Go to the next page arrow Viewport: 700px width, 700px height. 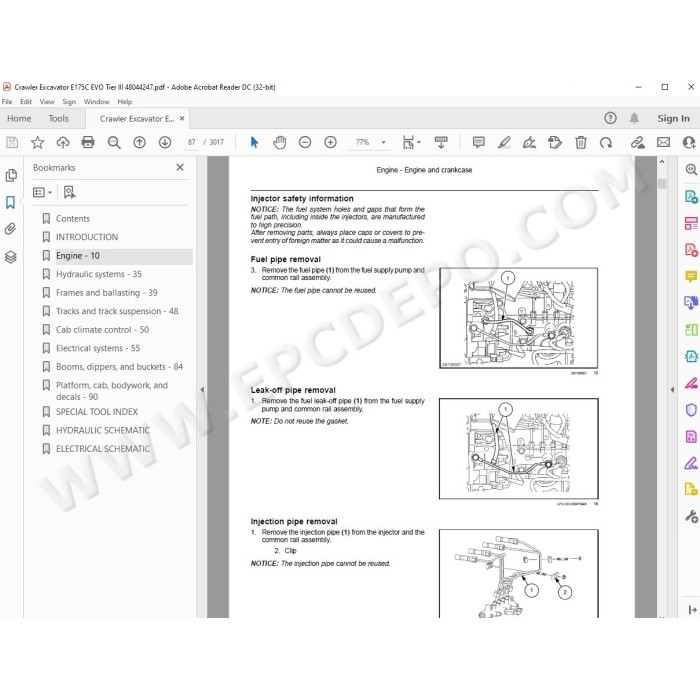click(165, 142)
